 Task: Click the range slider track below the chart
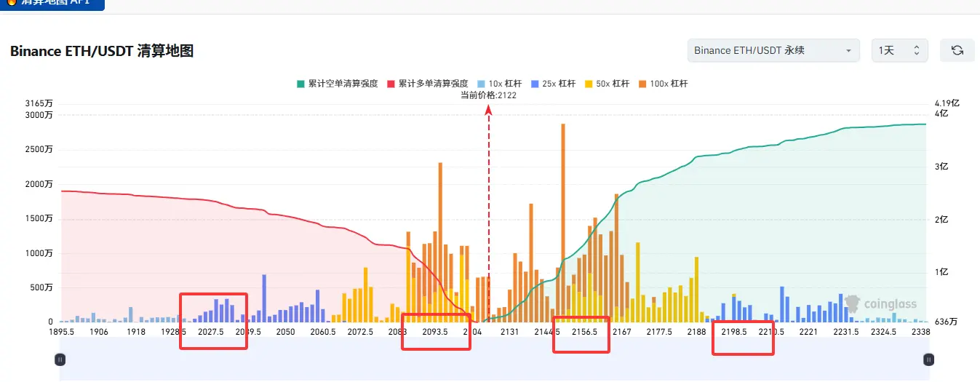click(x=494, y=361)
